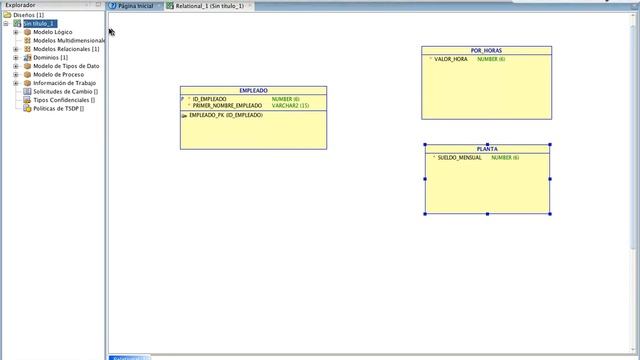Select the EMPLEADO table header
Viewport: 640px width, 360px height.
click(x=253, y=91)
